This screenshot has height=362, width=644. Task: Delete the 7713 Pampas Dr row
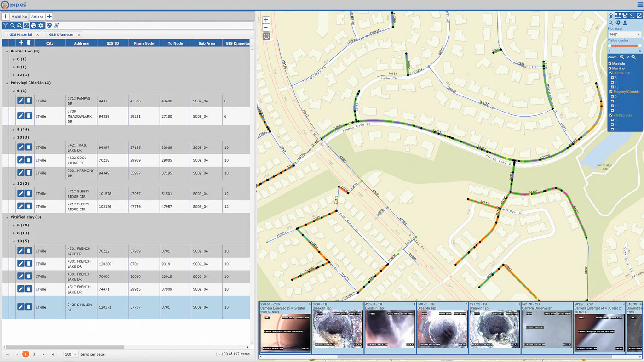(x=29, y=101)
